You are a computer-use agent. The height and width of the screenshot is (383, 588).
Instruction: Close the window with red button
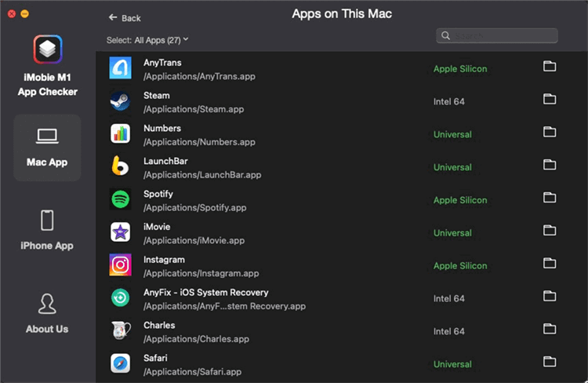pos(12,14)
